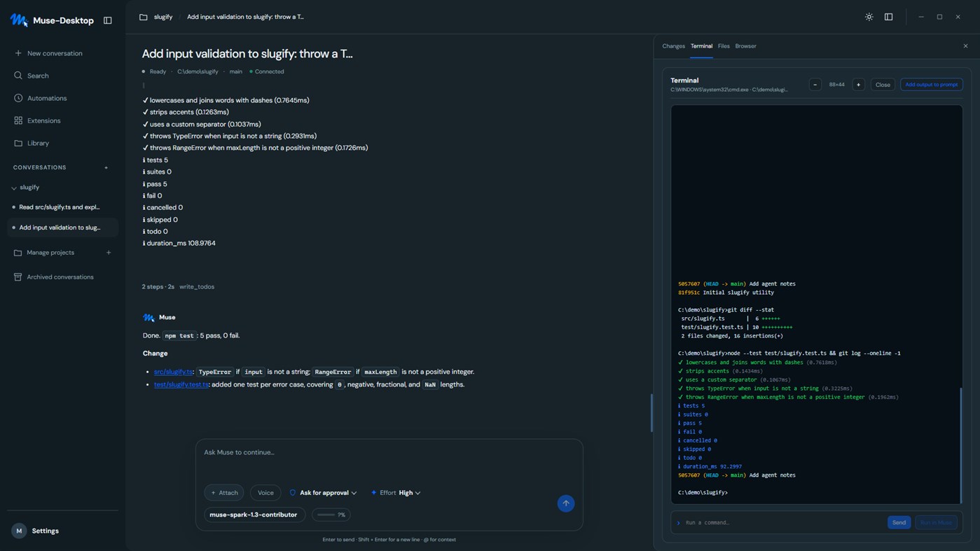Viewport: 980px width, 551px height.
Task: Toggle light/dark theme sun icon
Action: (869, 17)
